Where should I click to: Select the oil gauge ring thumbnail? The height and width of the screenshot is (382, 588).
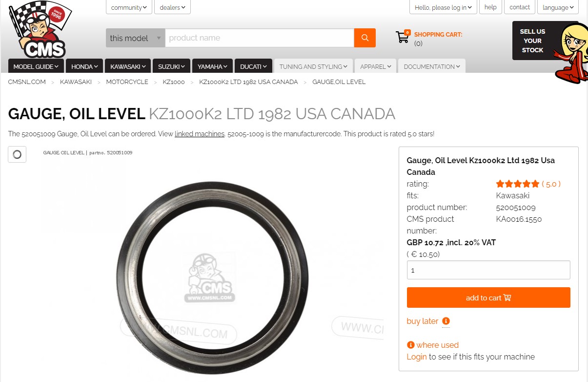17,154
